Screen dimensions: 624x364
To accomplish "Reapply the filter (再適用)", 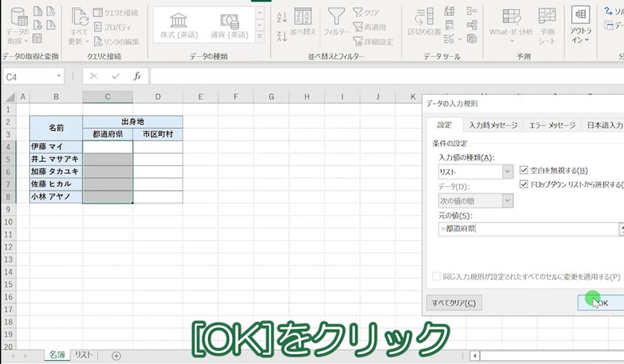I will pos(369,27).
